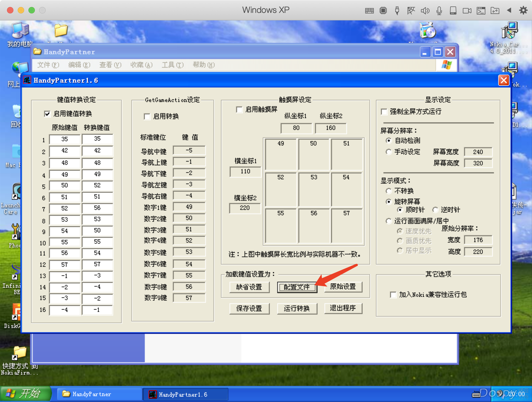Select 运行画面满屏/居中 option
Viewport: 532px width, 402px height.
(389, 221)
